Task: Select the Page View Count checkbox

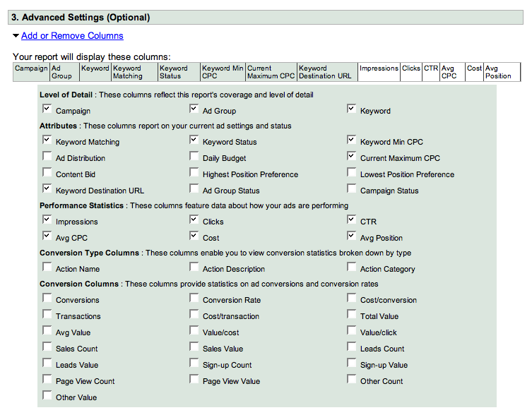Action: (47, 380)
